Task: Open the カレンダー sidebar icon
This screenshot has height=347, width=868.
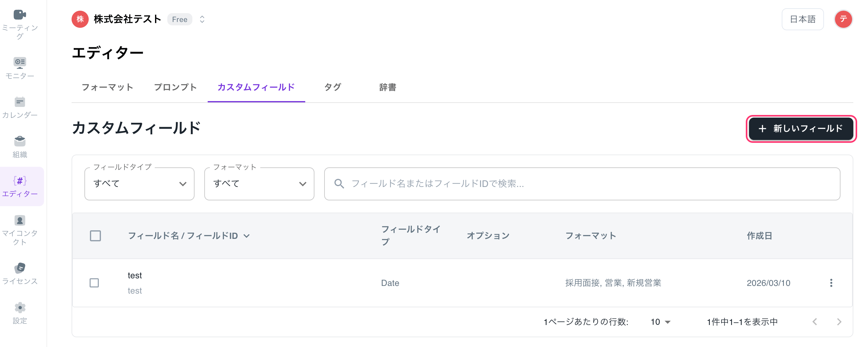Action: pyautogui.click(x=20, y=102)
